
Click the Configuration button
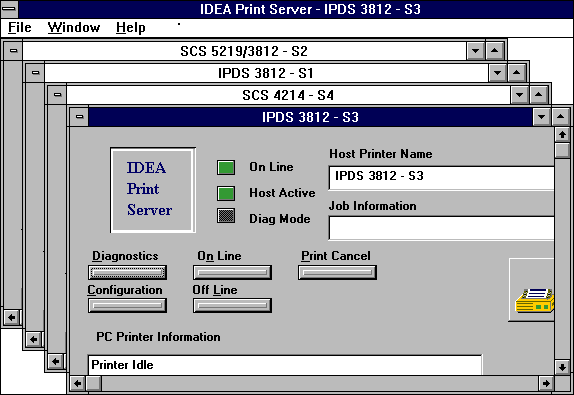127,305
